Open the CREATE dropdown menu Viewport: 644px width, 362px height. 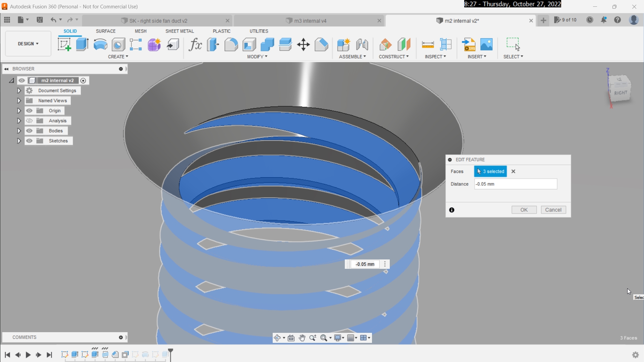118,57
